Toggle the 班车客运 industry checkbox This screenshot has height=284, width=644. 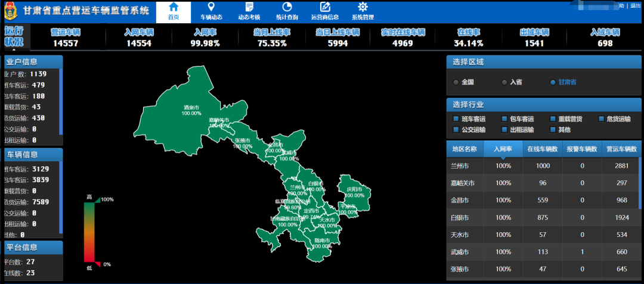pos(457,119)
